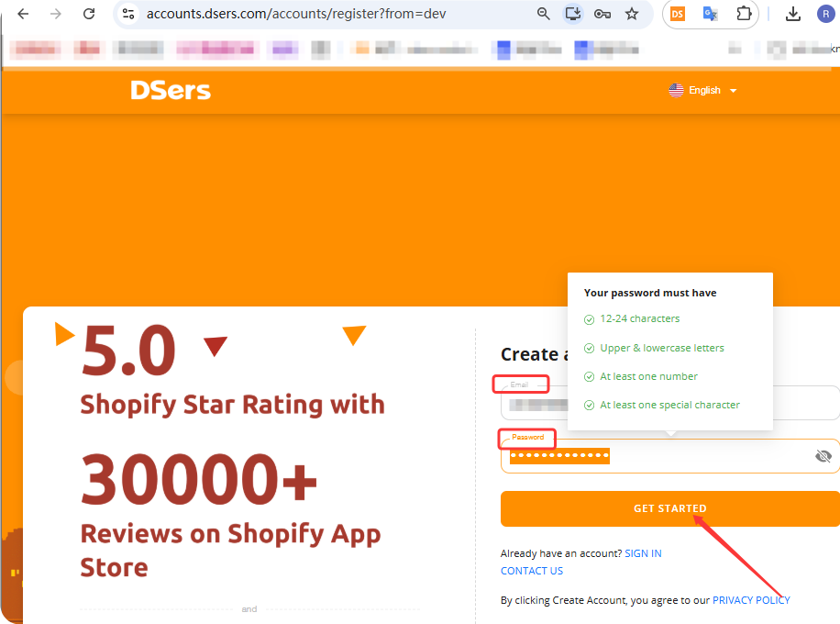The image size is (840, 624).
Task: Click the '5.0' rating text
Action: [128, 351]
